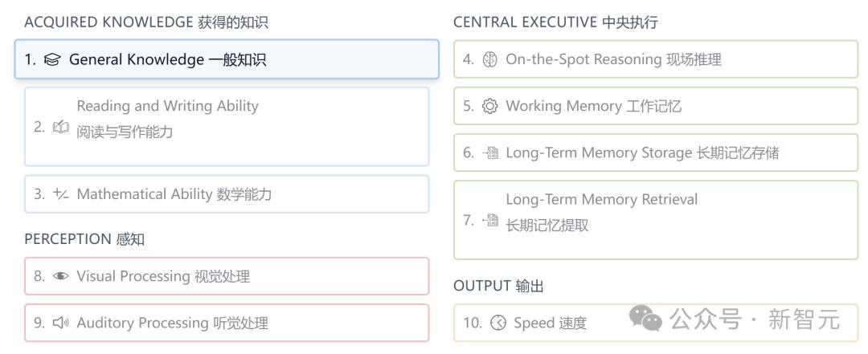Click the speaker icon for Auditory Processing
The width and height of the screenshot is (868, 354).
[61, 323]
